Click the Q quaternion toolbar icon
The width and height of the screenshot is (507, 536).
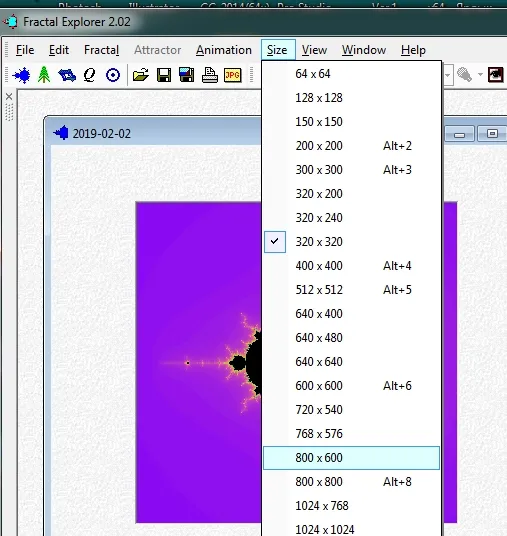click(x=90, y=75)
